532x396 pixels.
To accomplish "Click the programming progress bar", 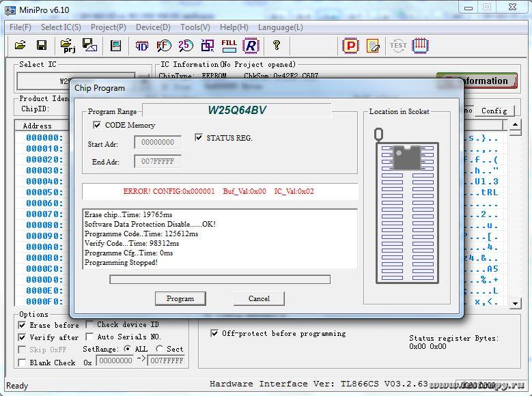I will 220,279.
